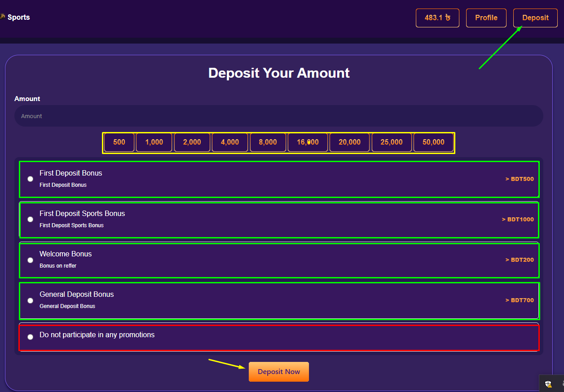Select 'Do not participate in any promotions'
The height and width of the screenshot is (392, 564).
pyautogui.click(x=30, y=337)
